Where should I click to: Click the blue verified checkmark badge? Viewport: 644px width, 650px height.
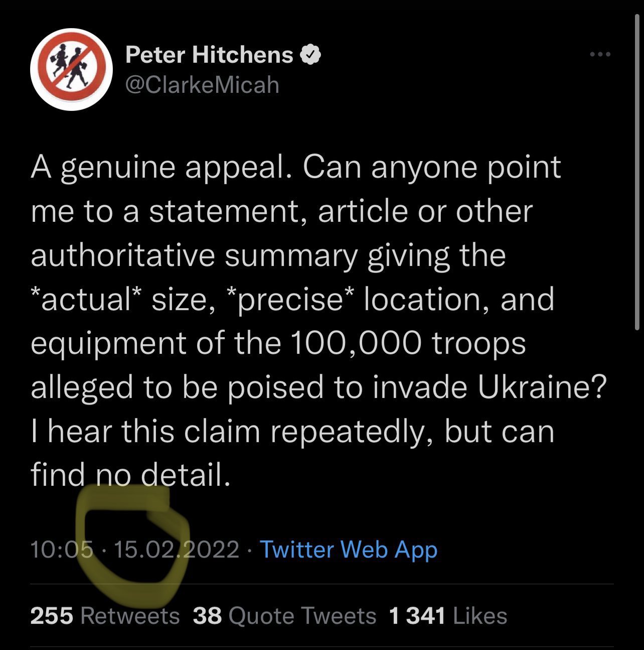(310, 54)
